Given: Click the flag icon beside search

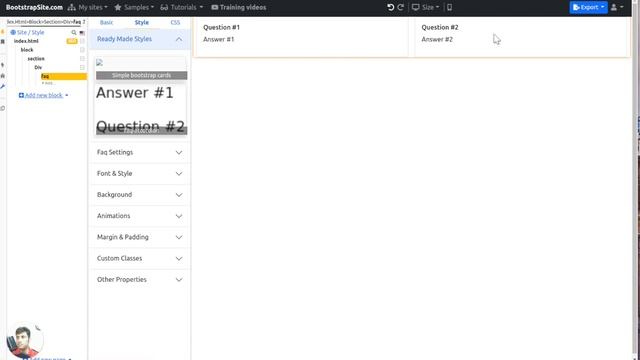Looking at the screenshot, I should (x=82, y=32).
